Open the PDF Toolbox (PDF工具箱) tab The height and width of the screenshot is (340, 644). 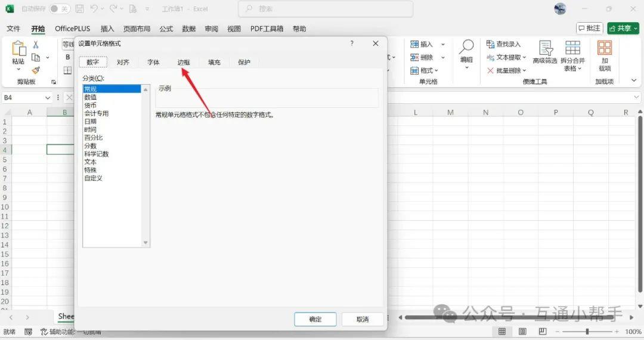[x=267, y=29]
